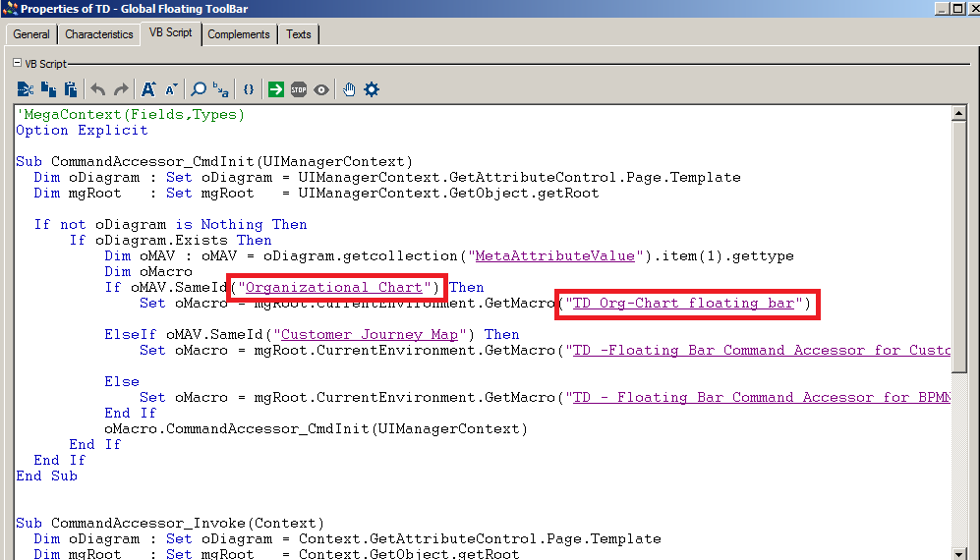Undo the last script edit
Screen dimensions: 980x560
[98, 89]
